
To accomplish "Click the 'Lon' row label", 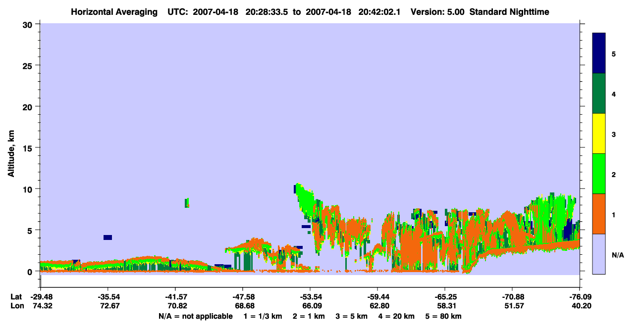I will [x=17, y=306].
